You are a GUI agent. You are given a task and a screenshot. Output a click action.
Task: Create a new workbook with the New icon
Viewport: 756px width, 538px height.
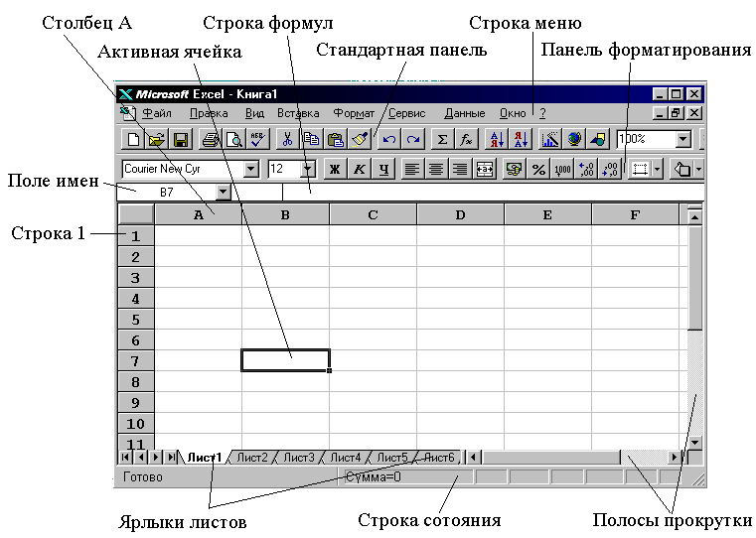coord(133,140)
